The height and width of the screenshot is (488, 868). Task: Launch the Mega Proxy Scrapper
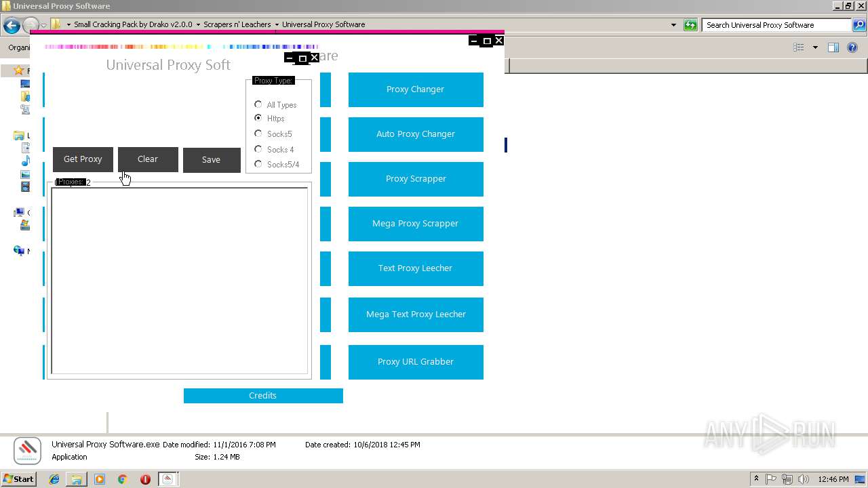pyautogui.click(x=416, y=224)
